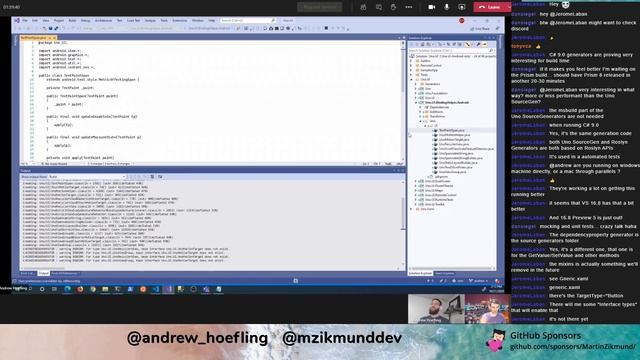Close the TextPaintSpan.java tab
The height and width of the screenshot is (360, 640).
(x=54, y=38)
